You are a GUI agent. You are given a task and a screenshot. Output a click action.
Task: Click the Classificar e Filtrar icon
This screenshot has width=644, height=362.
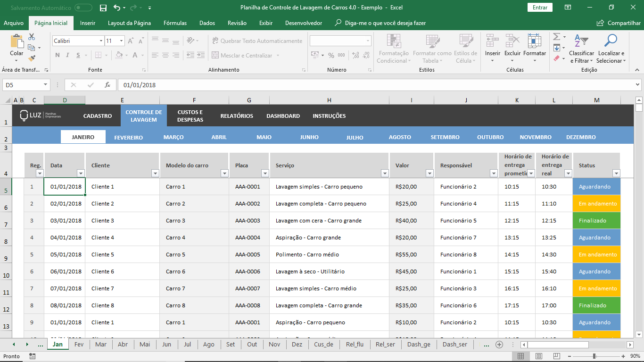click(581, 41)
